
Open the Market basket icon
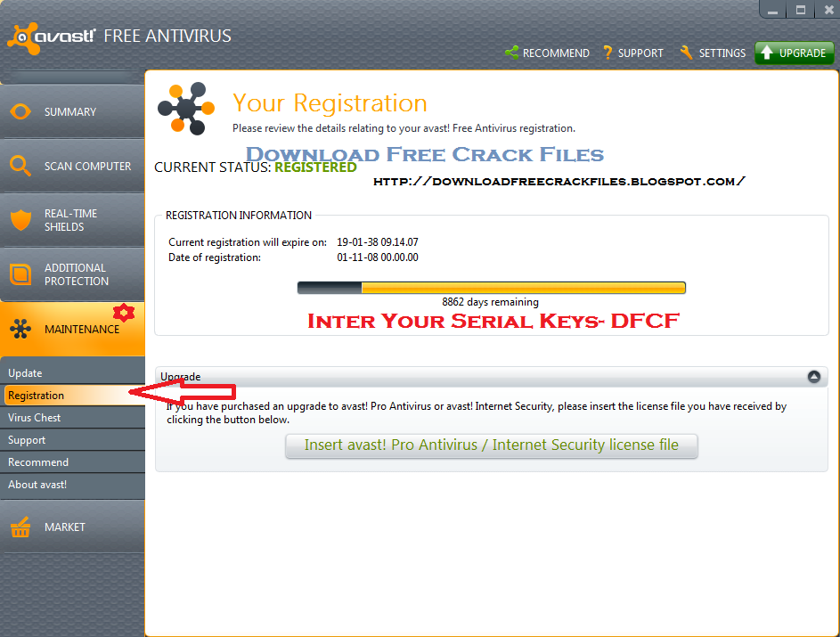[20, 527]
